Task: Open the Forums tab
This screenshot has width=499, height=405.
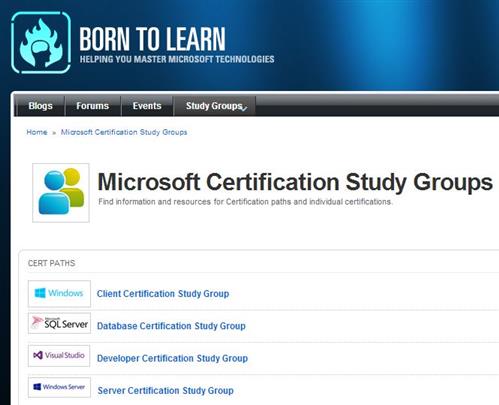Action: (x=92, y=106)
